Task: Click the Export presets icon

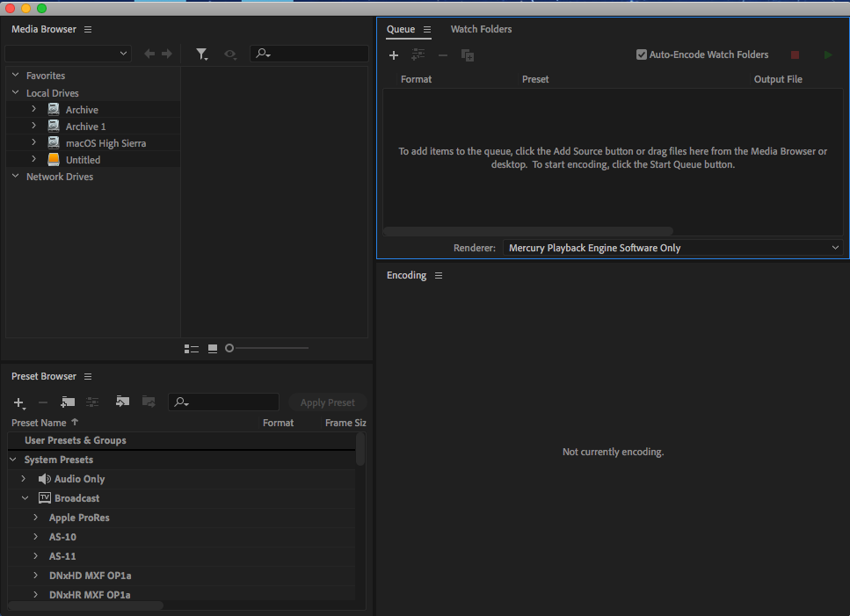Action: tap(149, 402)
